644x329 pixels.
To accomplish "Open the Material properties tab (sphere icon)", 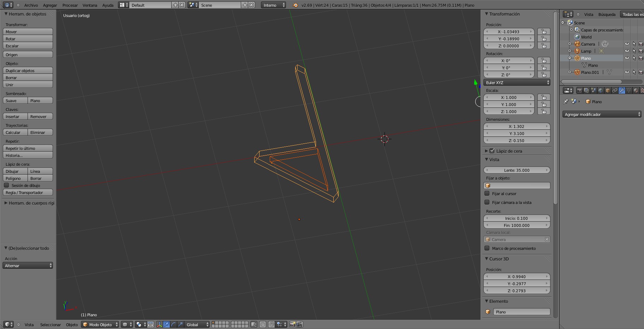I will [x=636, y=90].
